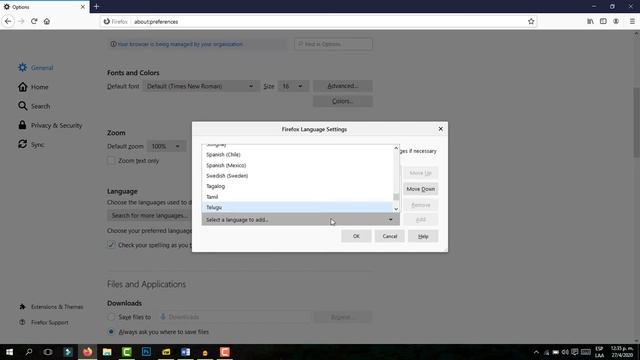Select Spanish (Chile) in language list
Viewport: 640px width, 360px height.
tap(297, 155)
